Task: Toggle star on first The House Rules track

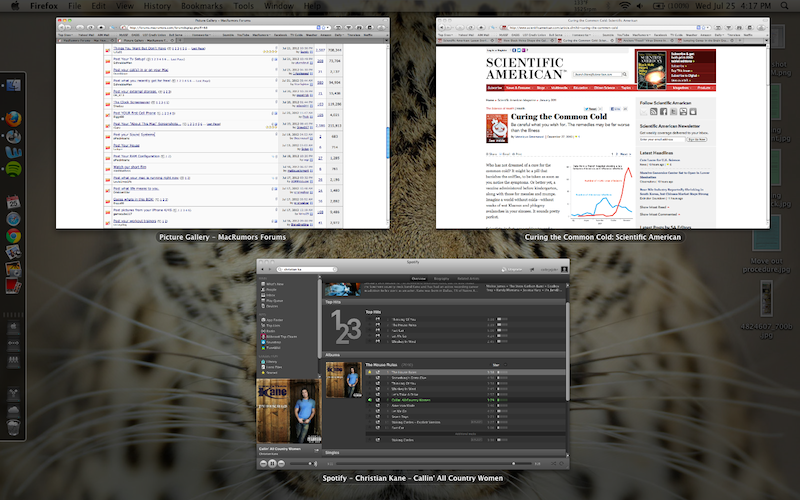Action: click(370, 372)
